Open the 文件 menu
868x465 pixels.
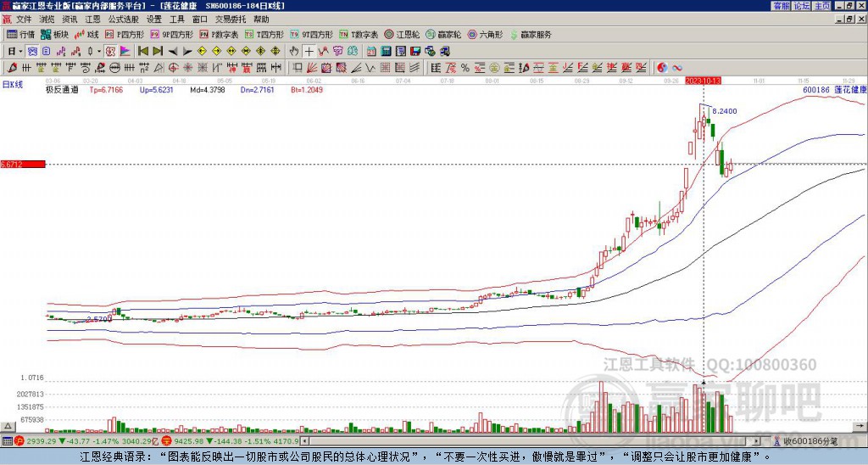click(x=24, y=20)
